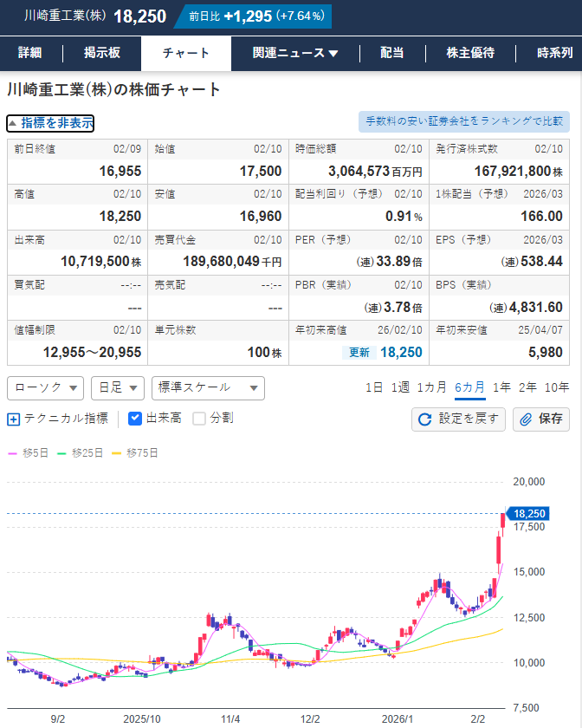Click the 移5日 pink legend swatch

point(12,453)
